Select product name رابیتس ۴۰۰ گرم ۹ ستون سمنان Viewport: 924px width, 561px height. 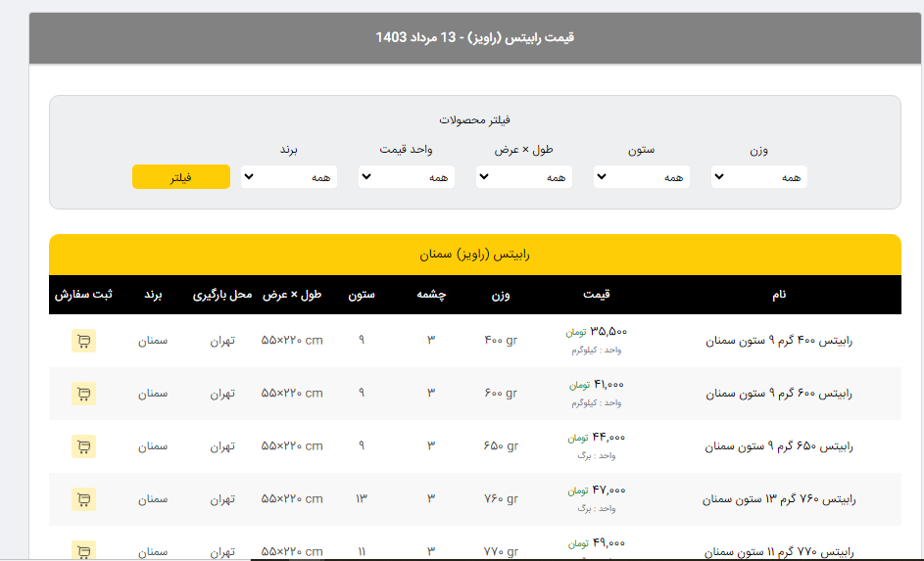click(779, 341)
